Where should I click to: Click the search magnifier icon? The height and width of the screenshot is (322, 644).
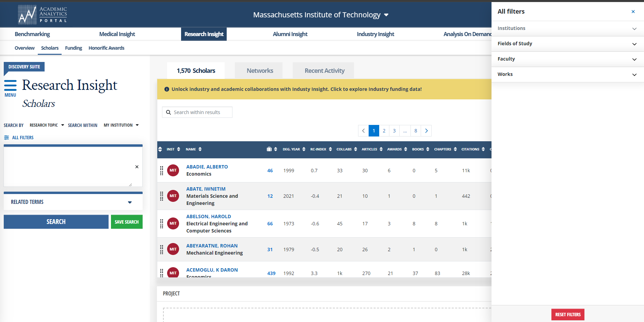[x=168, y=112]
